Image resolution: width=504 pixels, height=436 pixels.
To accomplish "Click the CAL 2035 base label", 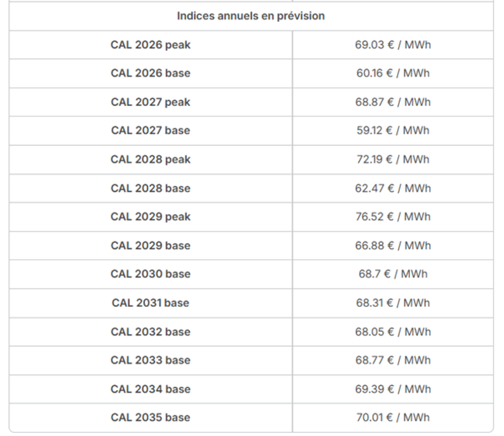I will 150,418.
